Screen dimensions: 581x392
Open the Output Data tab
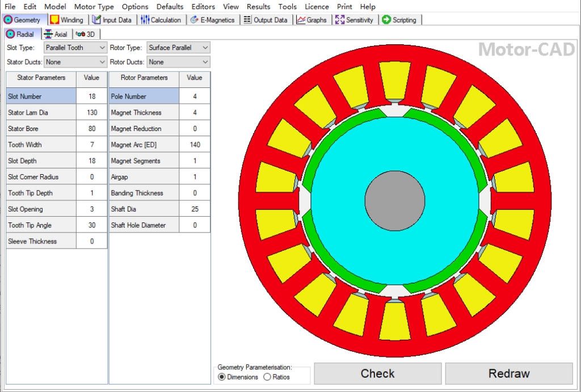coord(266,20)
